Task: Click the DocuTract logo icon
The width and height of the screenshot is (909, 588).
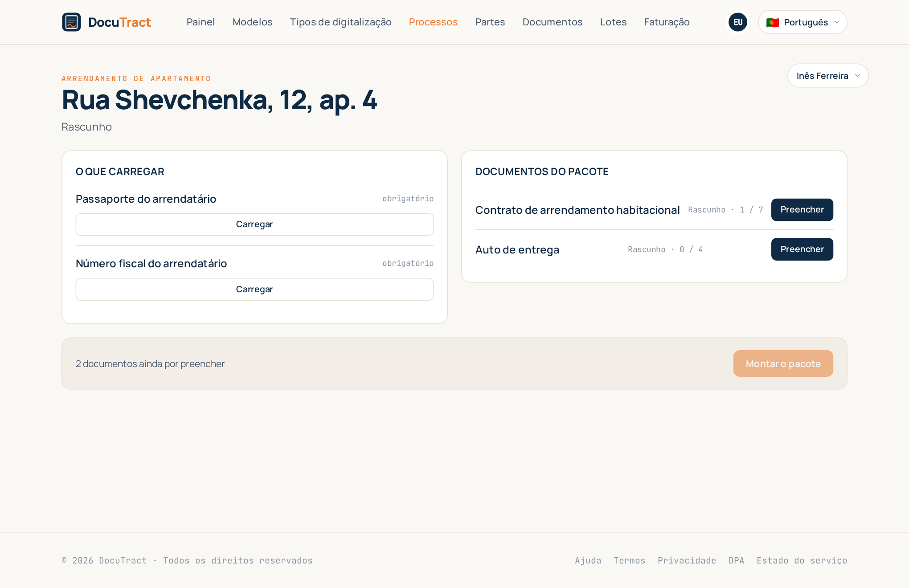Action: point(71,22)
